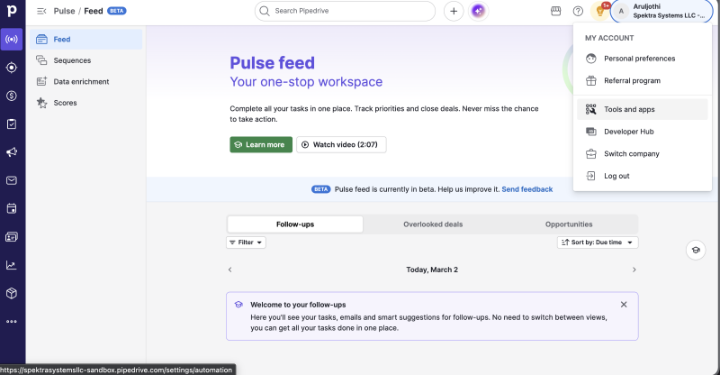This screenshot has height=375, width=720.
Task: Open Scores in Pulse menu
Action: pos(86,103)
